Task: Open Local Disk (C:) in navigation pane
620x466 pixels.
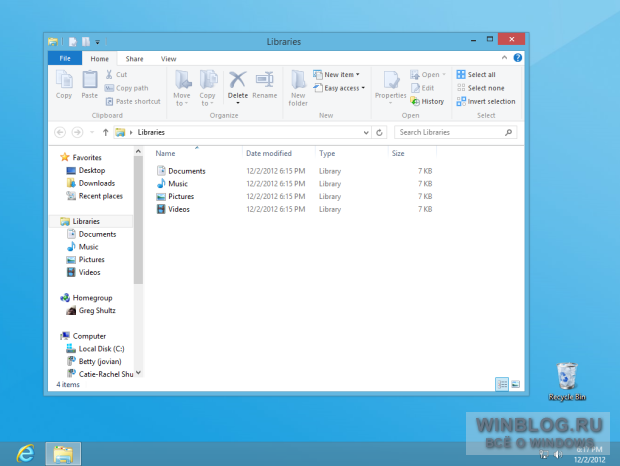Action: point(95,349)
